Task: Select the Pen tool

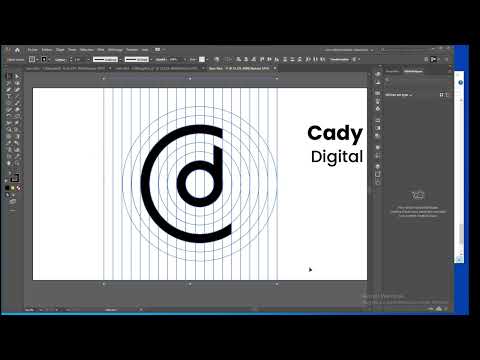Action: point(10,89)
